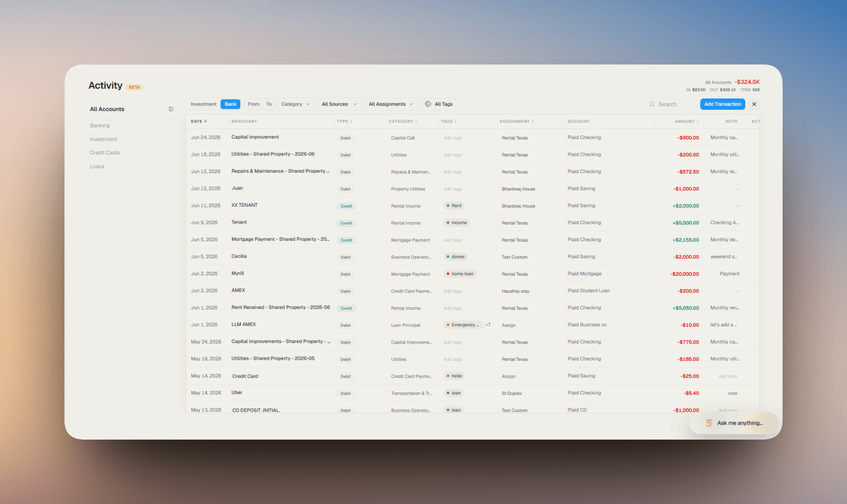Select the Bank toggle
This screenshot has width=847, height=504.
(x=231, y=104)
